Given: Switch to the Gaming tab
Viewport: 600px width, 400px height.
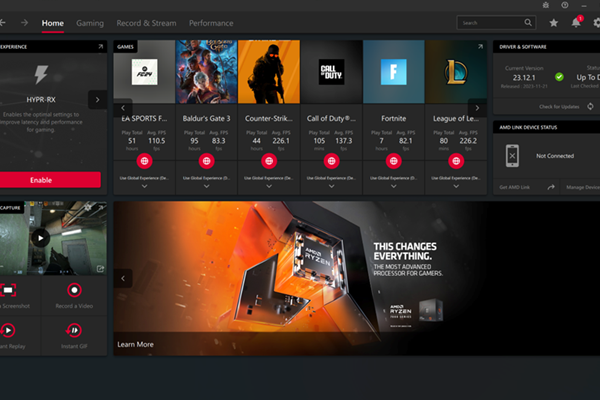Looking at the screenshot, I should [x=90, y=23].
